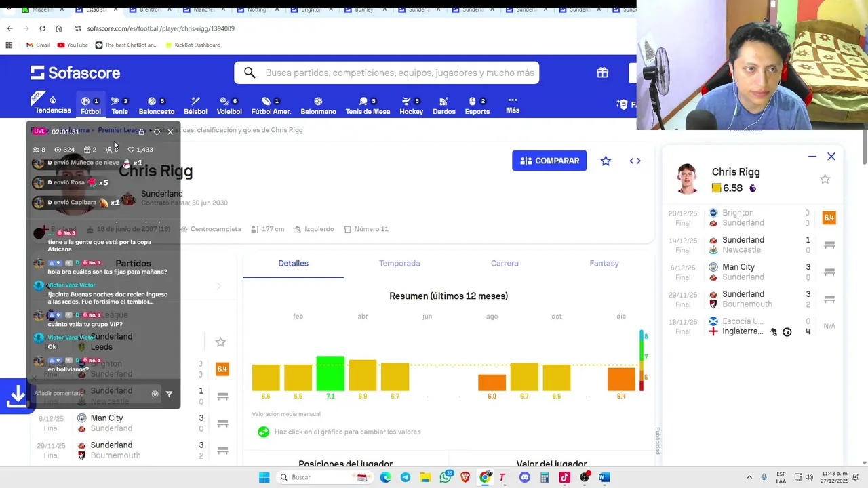Open the Gmail bookmark

[38, 45]
